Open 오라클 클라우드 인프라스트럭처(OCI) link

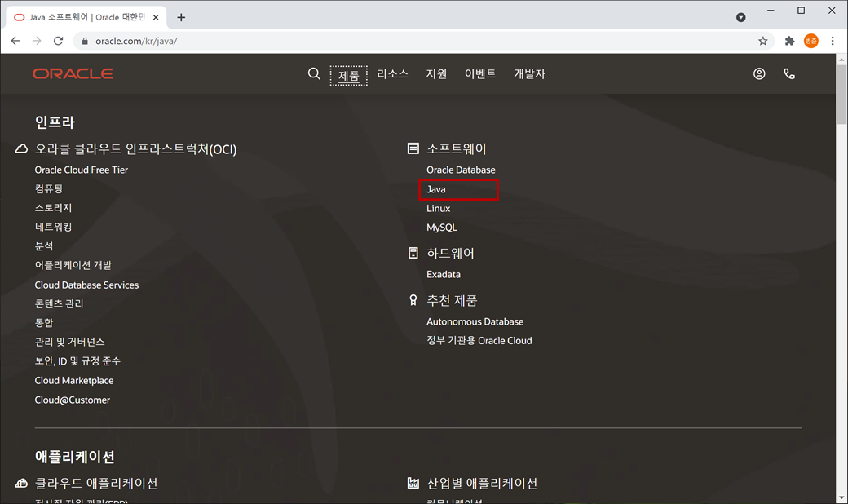click(x=135, y=148)
